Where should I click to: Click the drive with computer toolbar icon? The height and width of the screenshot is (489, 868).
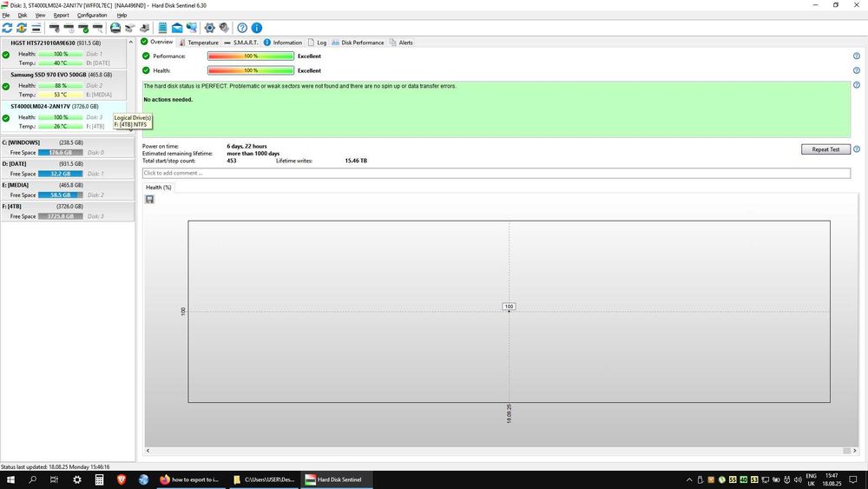(x=144, y=28)
